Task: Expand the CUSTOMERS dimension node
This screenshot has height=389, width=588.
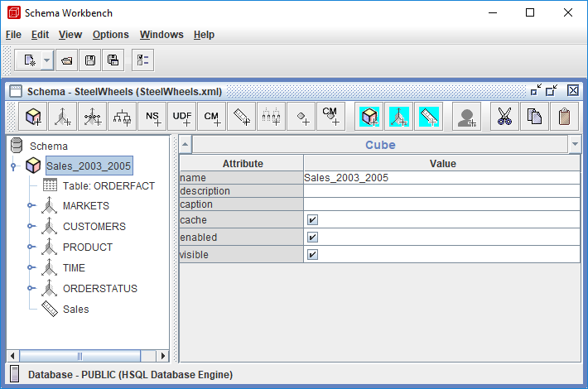Action: tap(31, 226)
